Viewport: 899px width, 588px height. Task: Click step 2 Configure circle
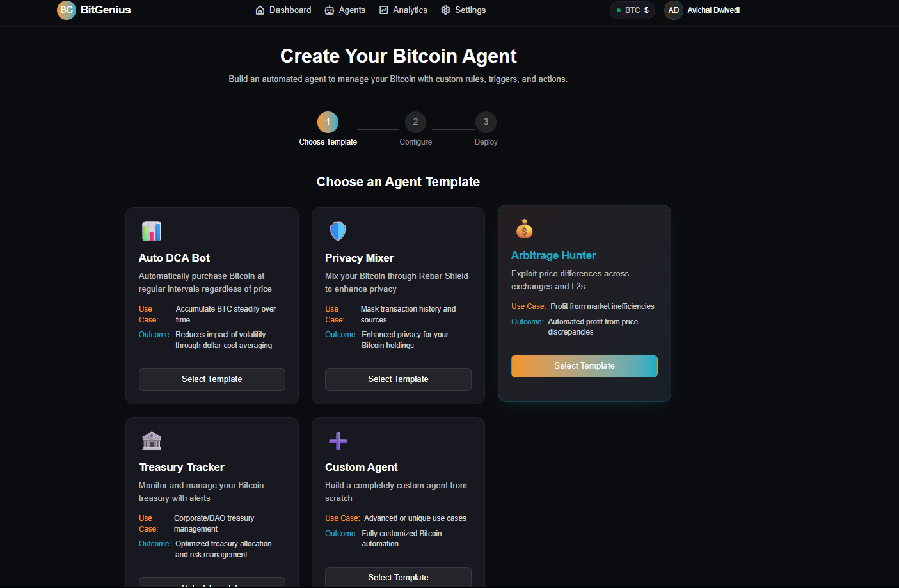point(415,122)
